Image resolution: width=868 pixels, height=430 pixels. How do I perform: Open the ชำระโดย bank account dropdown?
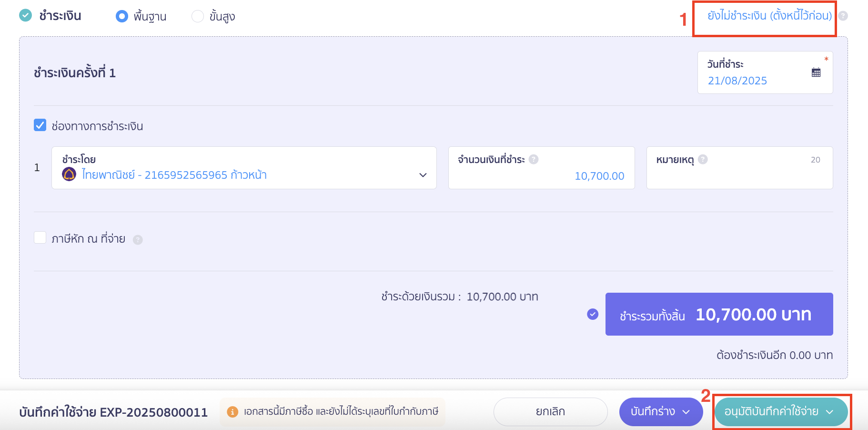(423, 175)
